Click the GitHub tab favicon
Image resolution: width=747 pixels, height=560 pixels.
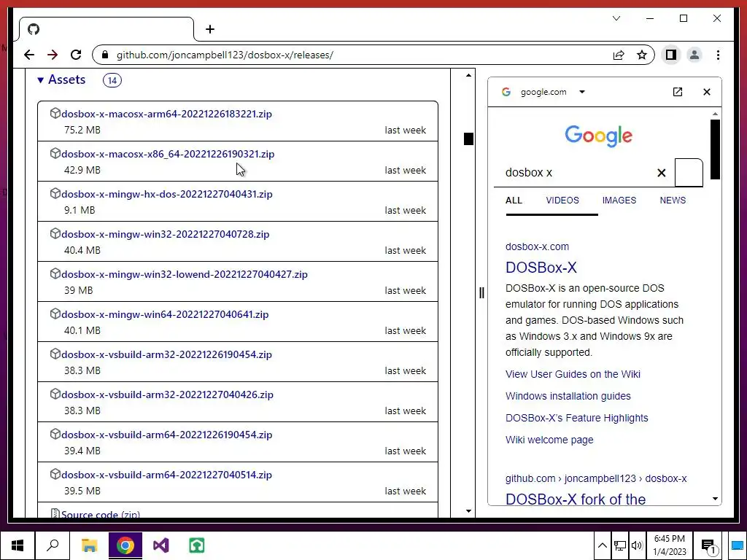[x=34, y=29]
